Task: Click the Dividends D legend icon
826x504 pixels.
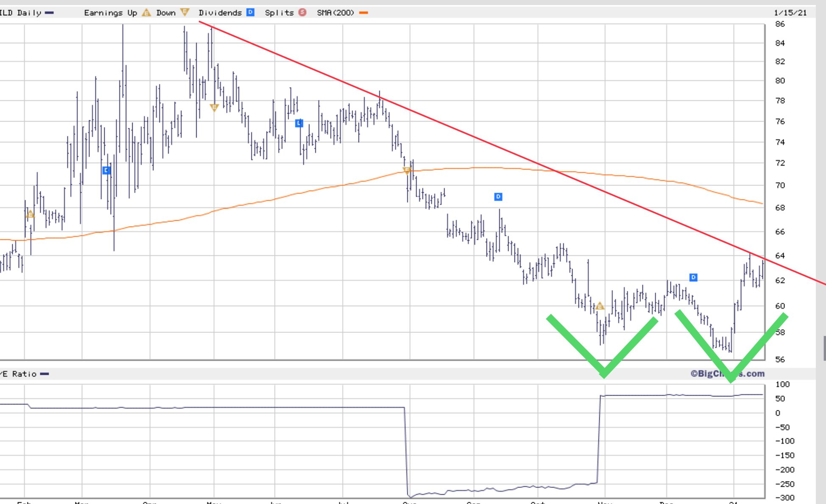Action: pyautogui.click(x=250, y=12)
